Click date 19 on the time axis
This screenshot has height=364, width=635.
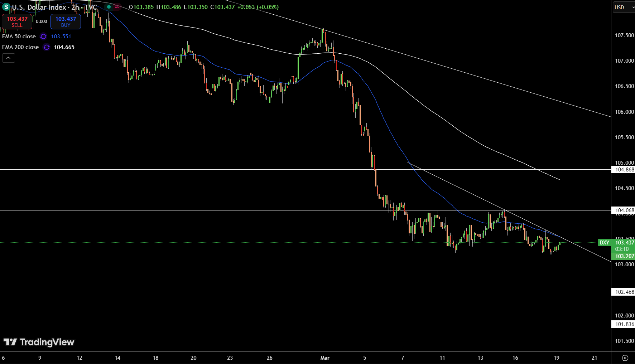click(x=557, y=358)
